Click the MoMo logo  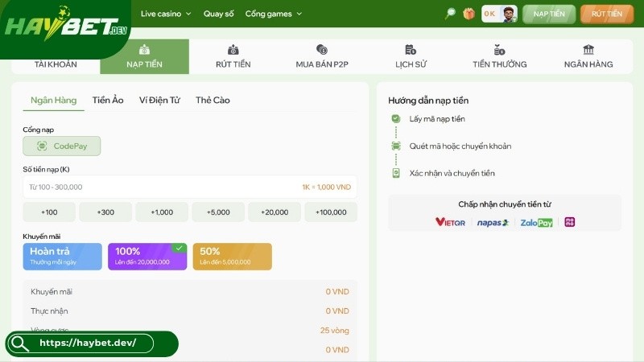point(570,222)
